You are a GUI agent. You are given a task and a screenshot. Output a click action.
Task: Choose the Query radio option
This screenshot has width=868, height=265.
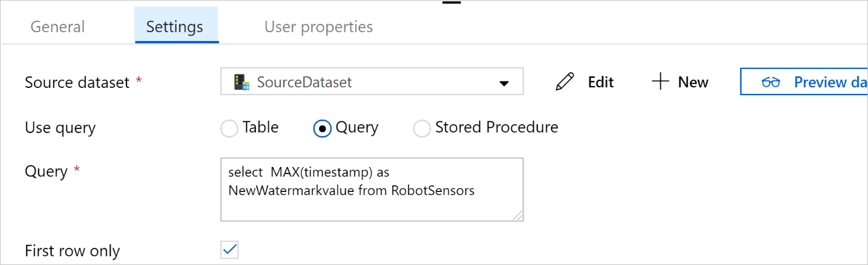pos(322,128)
